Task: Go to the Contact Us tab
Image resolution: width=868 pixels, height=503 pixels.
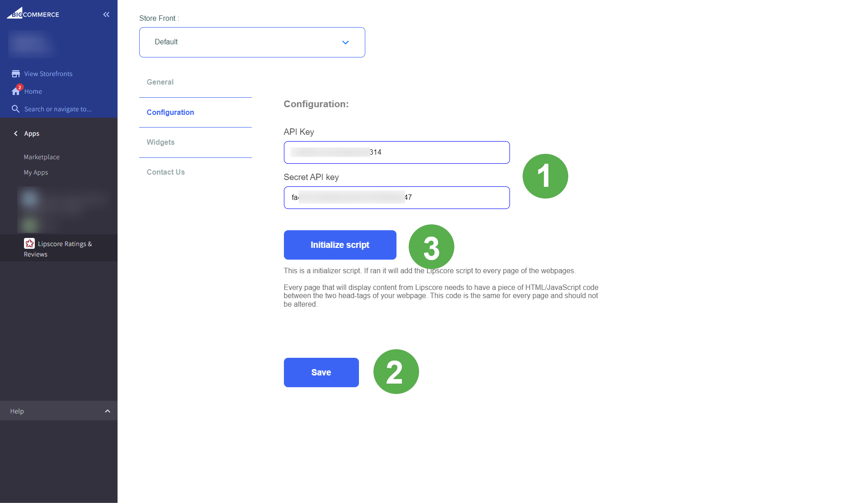Action: [x=165, y=172]
